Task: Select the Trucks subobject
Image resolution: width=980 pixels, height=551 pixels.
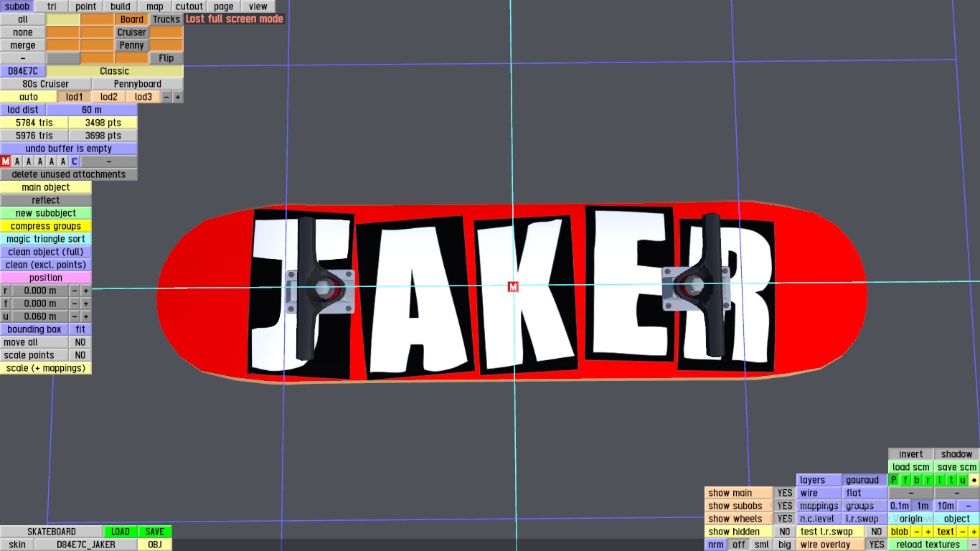Action: tap(166, 19)
